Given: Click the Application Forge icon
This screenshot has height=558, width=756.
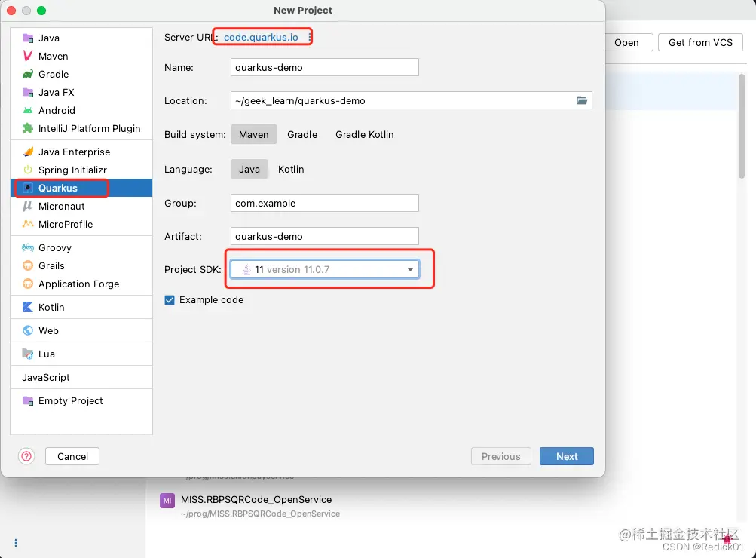Looking at the screenshot, I should click(28, 284).
